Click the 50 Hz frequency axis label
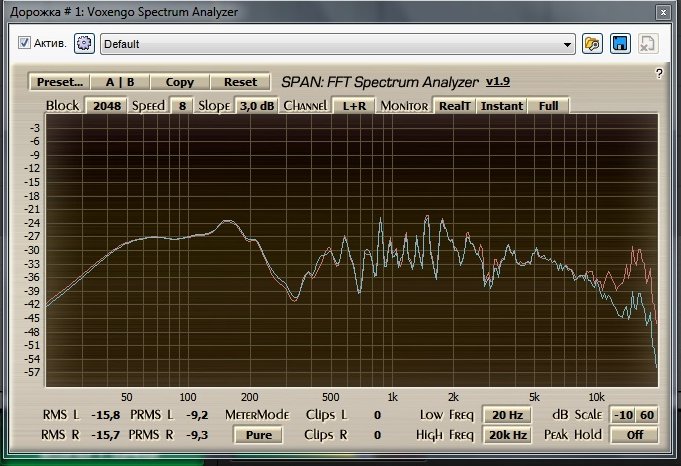 [126, 397]
